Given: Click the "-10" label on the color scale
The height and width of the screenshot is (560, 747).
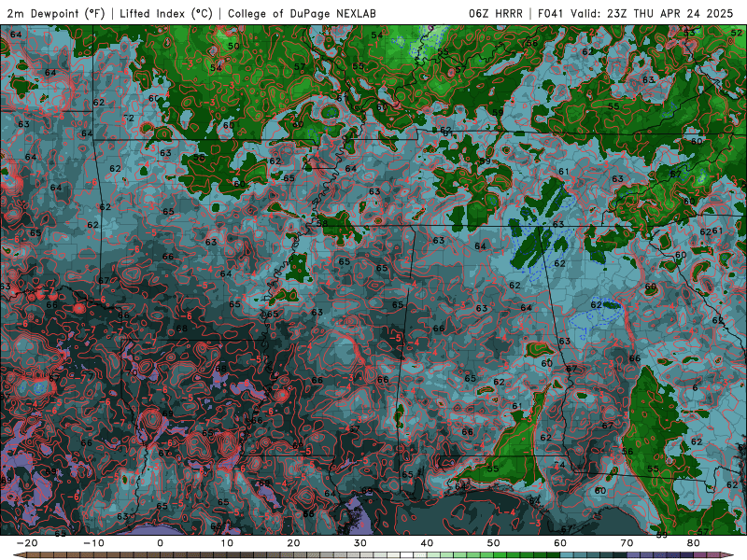Looking at the screenshot, I should [x=93, y=543].
